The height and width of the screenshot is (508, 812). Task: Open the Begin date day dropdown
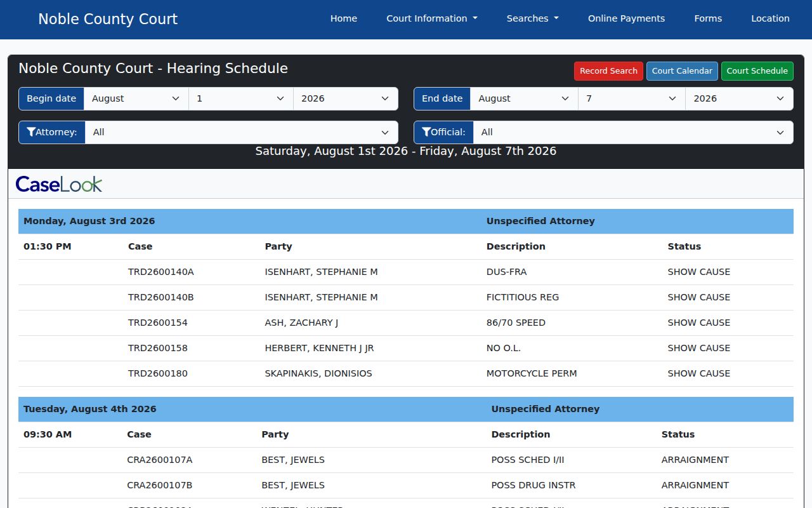[241, 98]
